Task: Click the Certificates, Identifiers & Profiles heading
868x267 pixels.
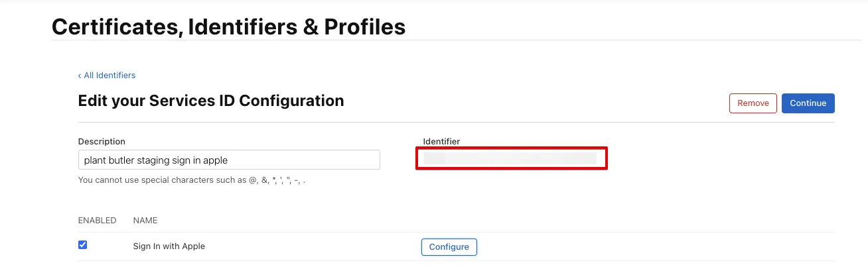Action: click(x=228, y=27)
